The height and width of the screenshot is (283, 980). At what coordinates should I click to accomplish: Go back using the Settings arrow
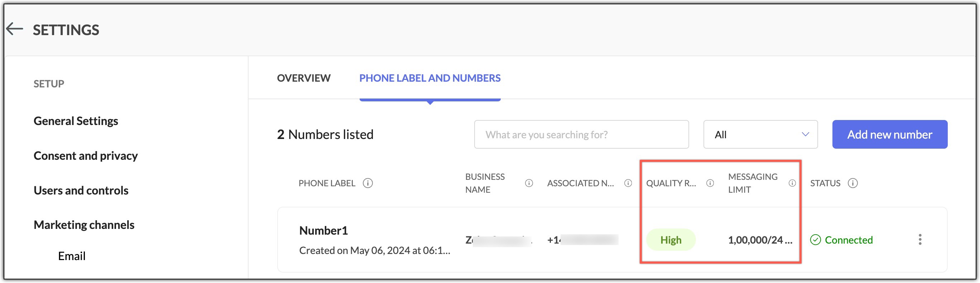click(x=15, y=29)
